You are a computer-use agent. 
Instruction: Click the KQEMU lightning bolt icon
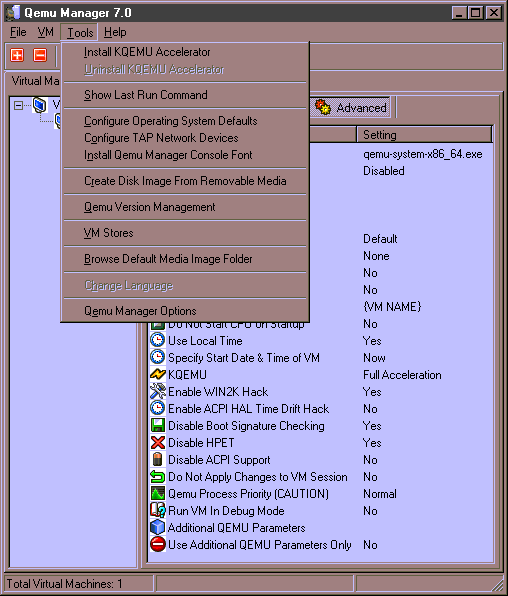point(157,374)
